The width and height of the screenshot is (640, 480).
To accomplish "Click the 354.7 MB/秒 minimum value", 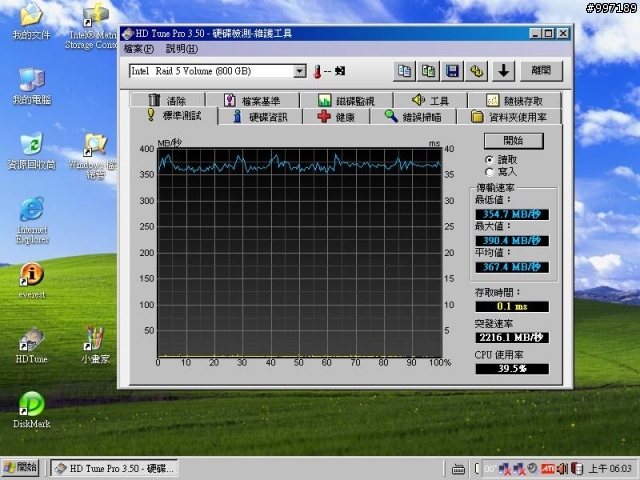I will pos(512,214).
